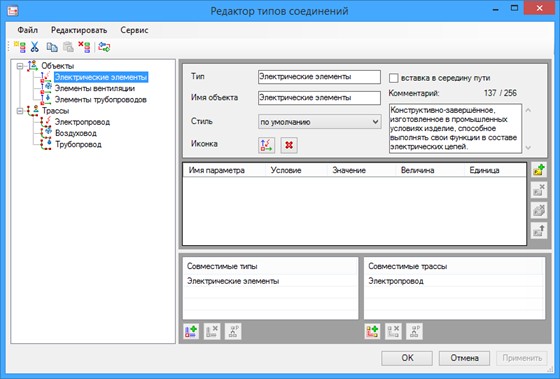The width and height of the screenshot is (560, 379).
Task: Click the application icon in the title bar
Action: point(13,11)
